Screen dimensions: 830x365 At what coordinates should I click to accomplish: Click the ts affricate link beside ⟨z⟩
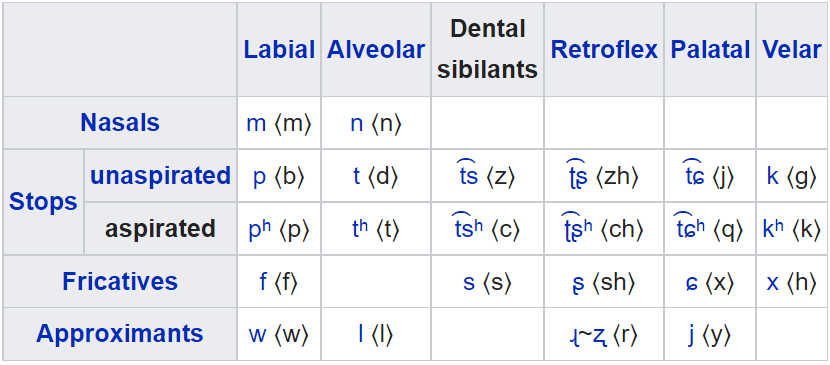tap(468, 174)
